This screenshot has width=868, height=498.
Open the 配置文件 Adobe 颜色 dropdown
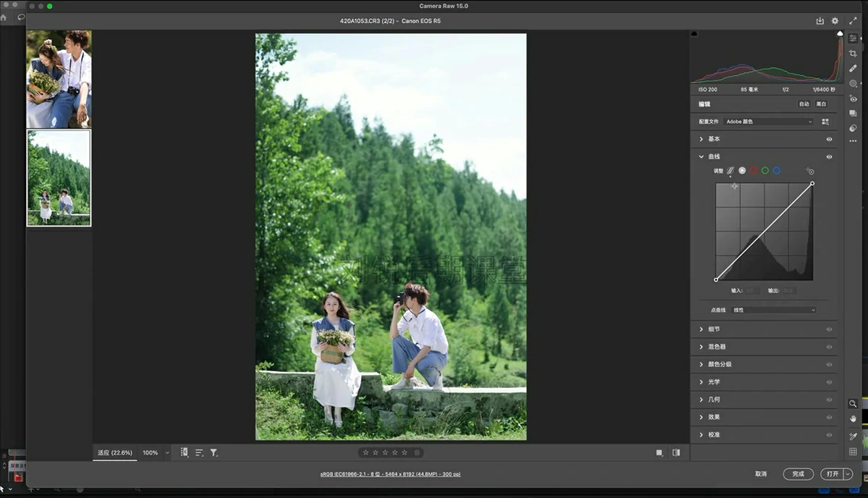(769, 122)
